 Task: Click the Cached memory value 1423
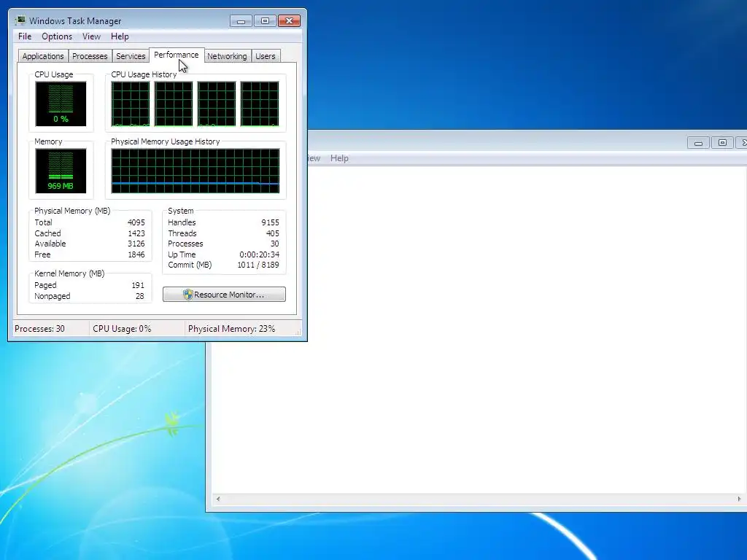[136, 233]
